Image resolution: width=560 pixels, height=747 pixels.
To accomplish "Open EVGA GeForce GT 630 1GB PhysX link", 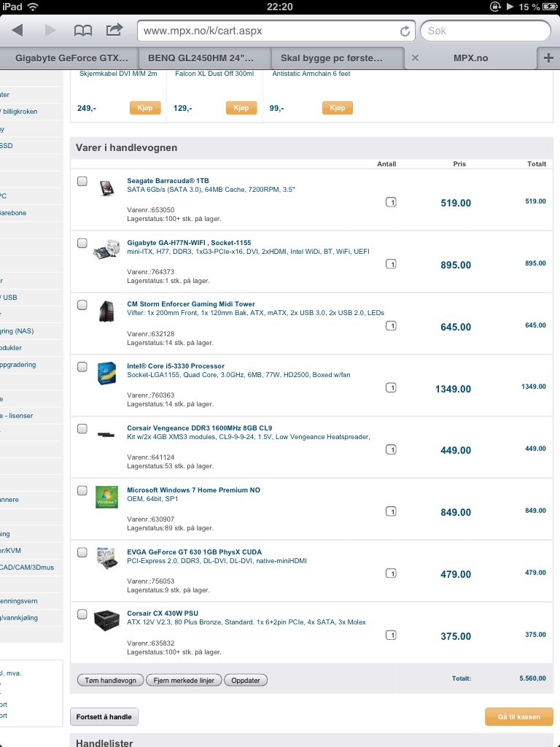I will 194,551.
